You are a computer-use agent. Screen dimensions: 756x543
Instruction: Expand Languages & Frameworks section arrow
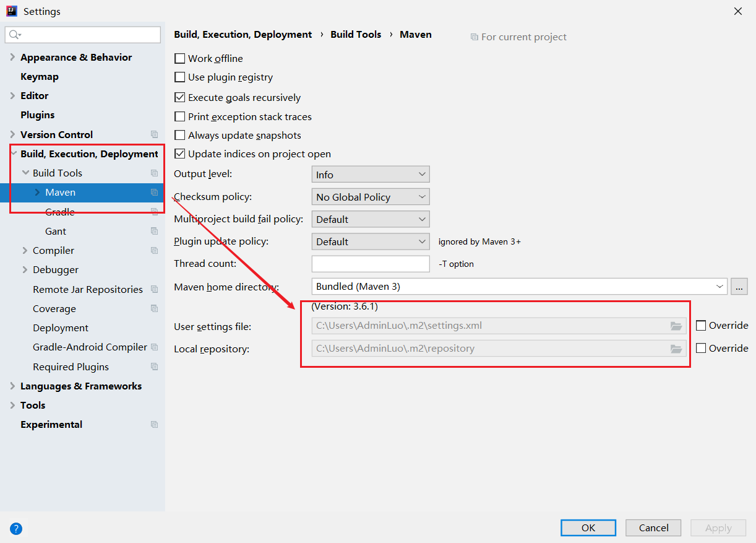click(x=13, y=386)
